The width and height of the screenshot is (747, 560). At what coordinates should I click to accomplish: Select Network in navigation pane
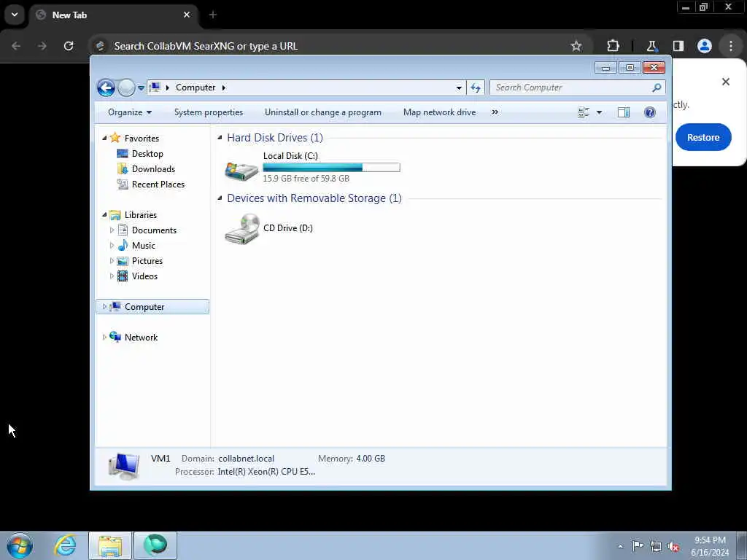141,337
